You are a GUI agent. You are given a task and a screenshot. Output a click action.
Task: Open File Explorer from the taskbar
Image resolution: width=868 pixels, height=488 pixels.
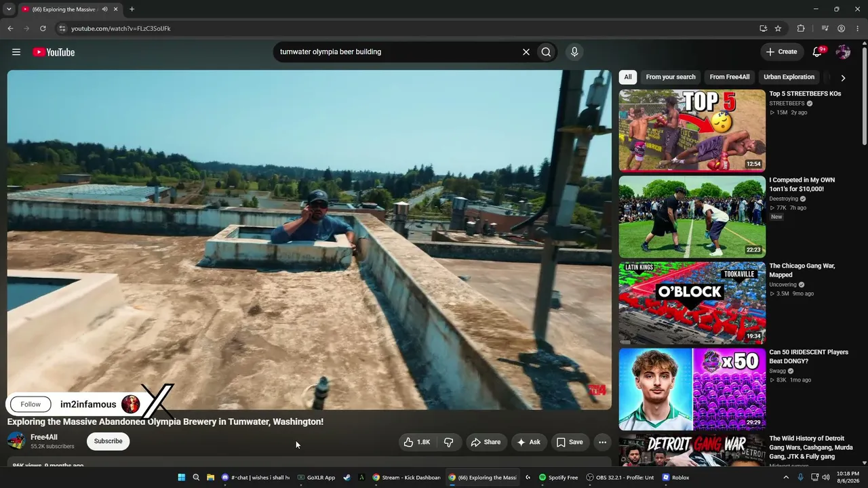click(210, 477)
